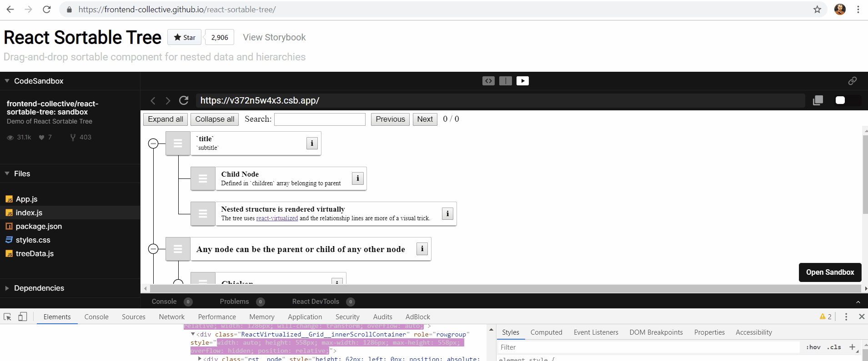The image size is (868, 361).
Task: Click the info button on `title` node
Action: click(x=312, y=143)
